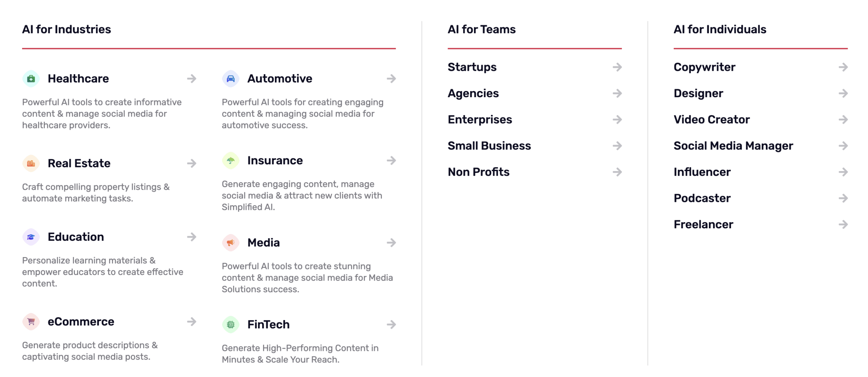The height and width of the screenshot is (377, 868).
Task: Click the arrow next to Podcaster
Action: coord(843,198)
